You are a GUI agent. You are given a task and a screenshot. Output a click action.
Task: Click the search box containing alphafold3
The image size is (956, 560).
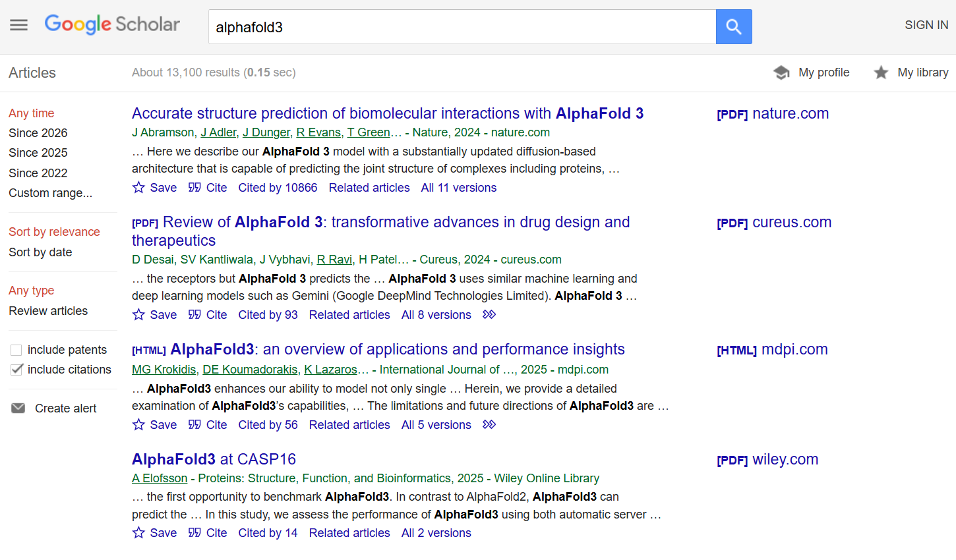(x=462, y=27)
